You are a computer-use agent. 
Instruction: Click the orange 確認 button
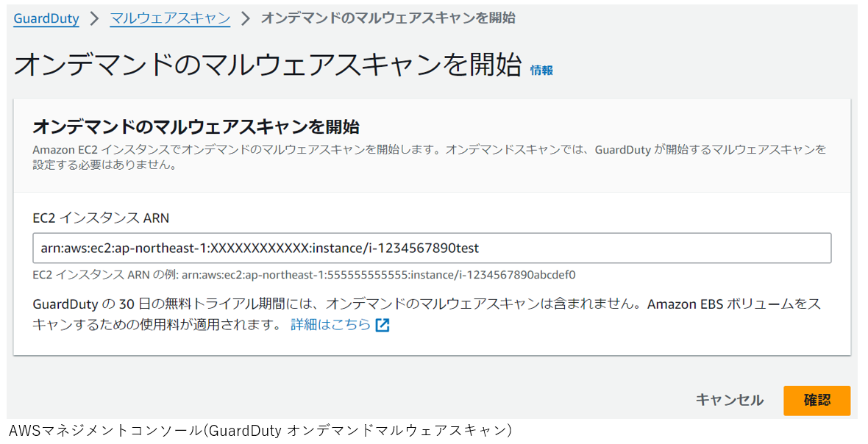[x=817, y=401]
